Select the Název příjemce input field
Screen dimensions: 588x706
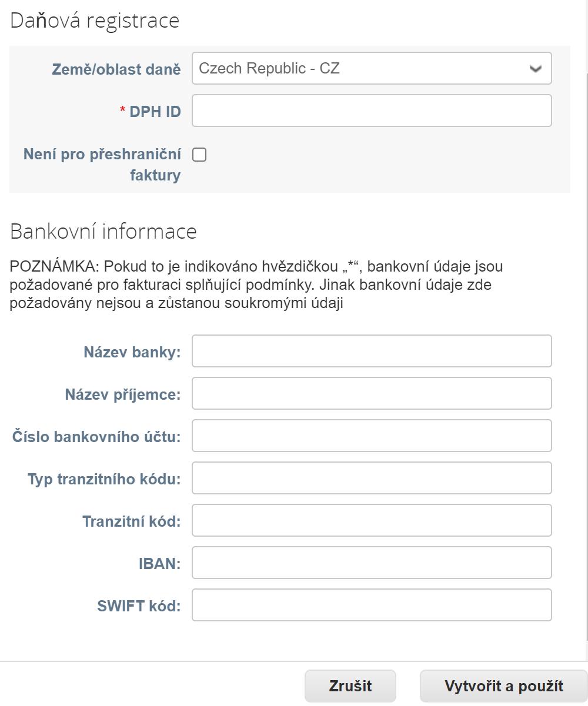[x=372, y=393]
